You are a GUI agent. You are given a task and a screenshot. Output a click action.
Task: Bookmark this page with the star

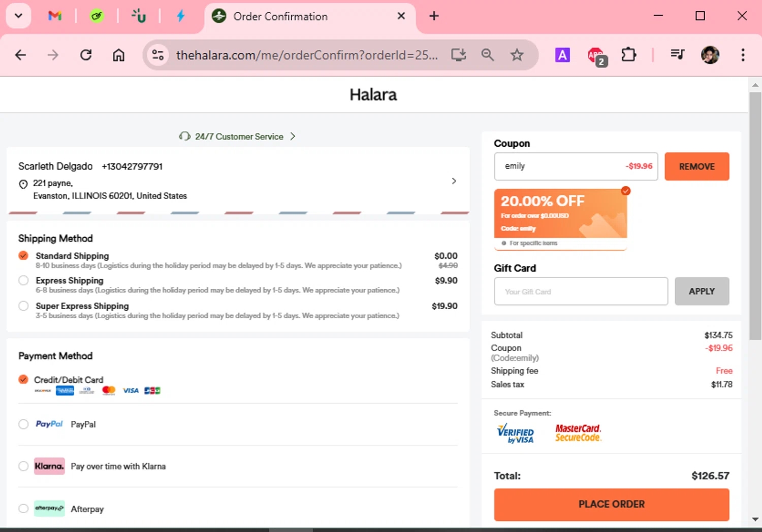point(517,55)
